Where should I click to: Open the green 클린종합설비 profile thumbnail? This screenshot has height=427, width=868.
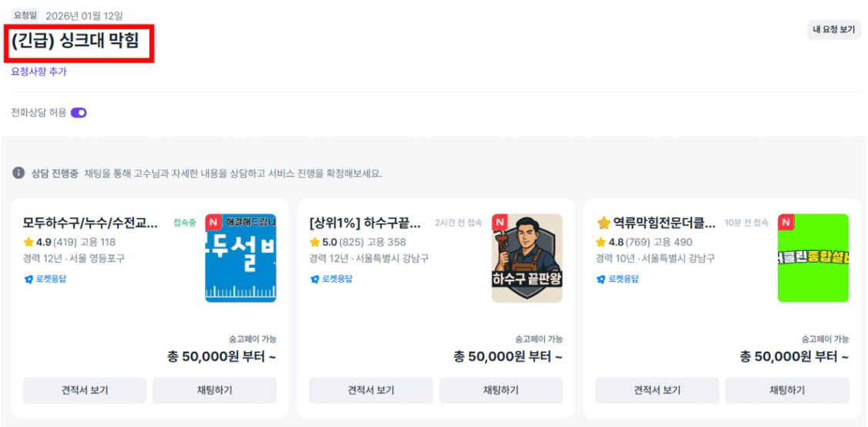coord(813,258)
